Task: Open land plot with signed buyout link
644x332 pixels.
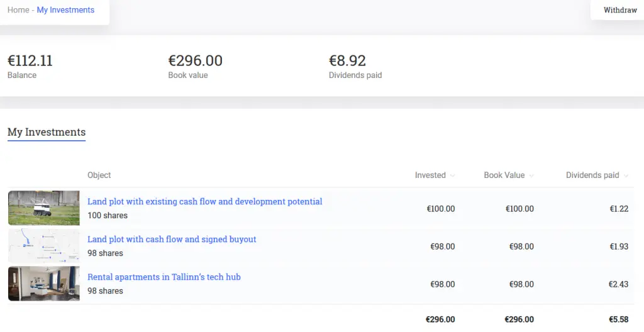Action: (x=172, y=239)
